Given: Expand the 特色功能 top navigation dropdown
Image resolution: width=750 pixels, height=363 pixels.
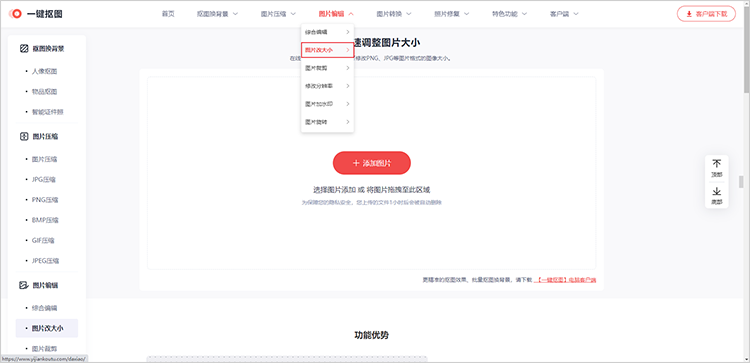Looking at the screenshot, I should tap(510, 14).
